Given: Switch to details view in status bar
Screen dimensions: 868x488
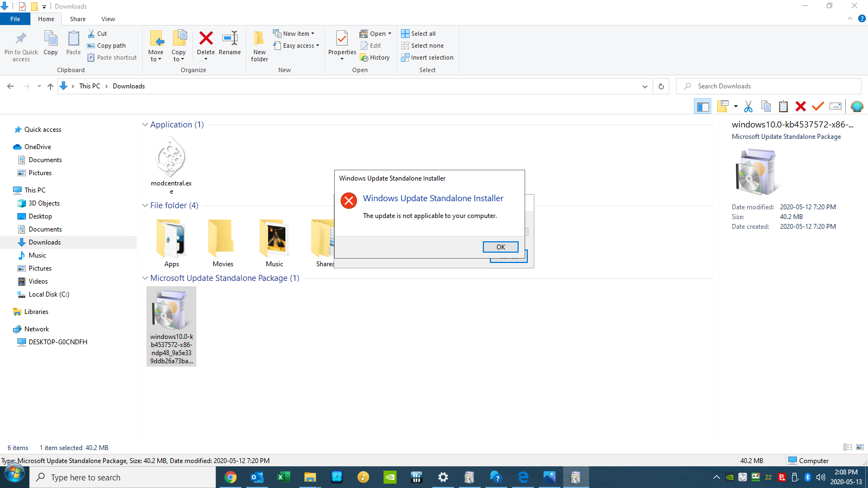Looking at the screenshot, I should pos(848,447).
